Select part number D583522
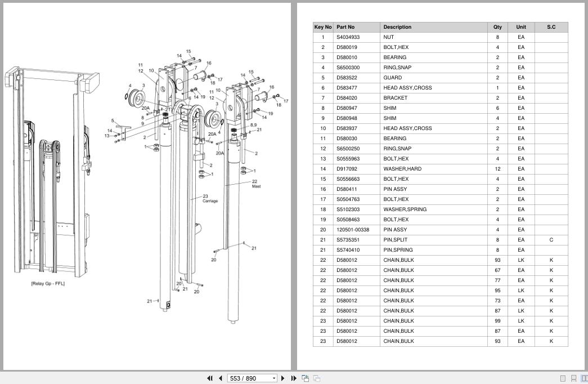Screen dimensions: 588x384 pos(347,78)
